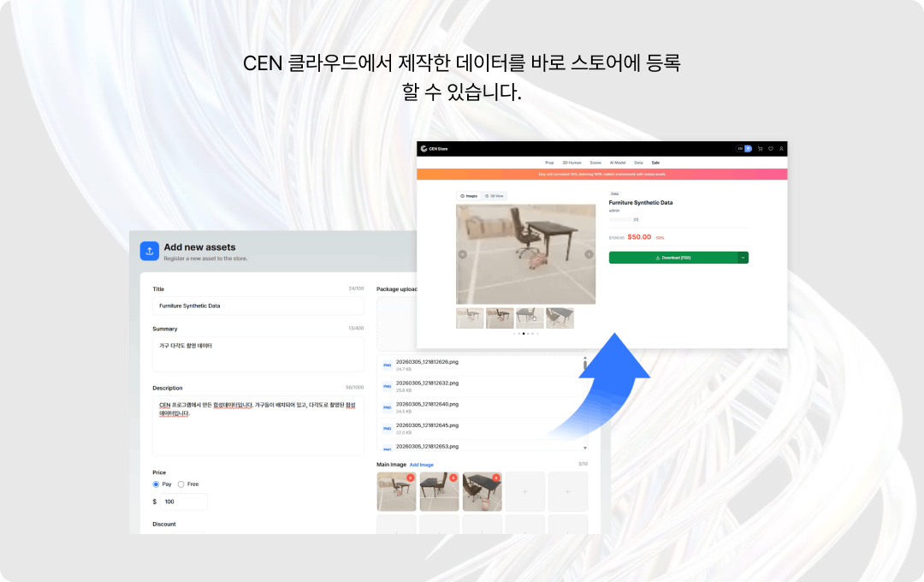924x582 pixels.
Task: Select the Free price option
Action: [x=181, y=484]
